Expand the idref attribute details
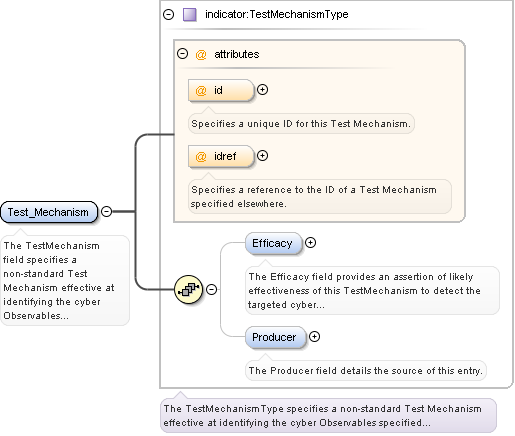The image size is (515, 436). click(263, 156)
